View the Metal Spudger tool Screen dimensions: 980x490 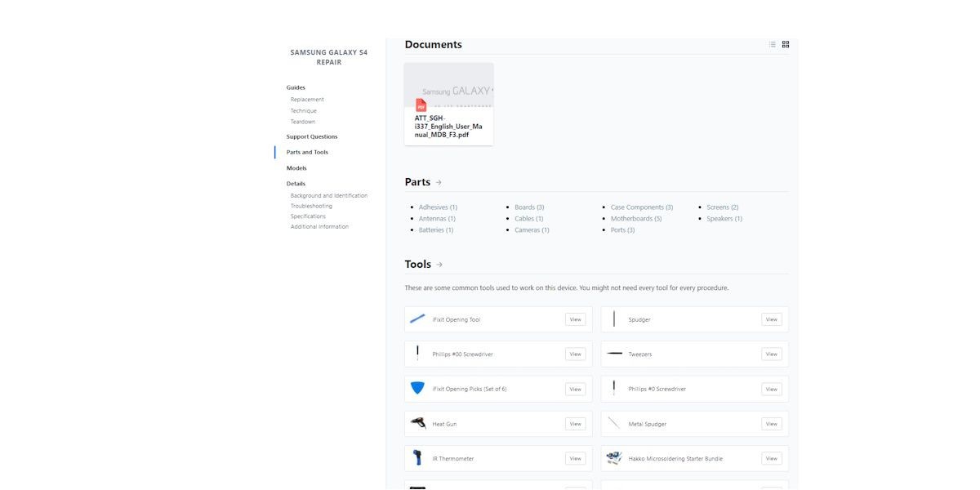772,424
